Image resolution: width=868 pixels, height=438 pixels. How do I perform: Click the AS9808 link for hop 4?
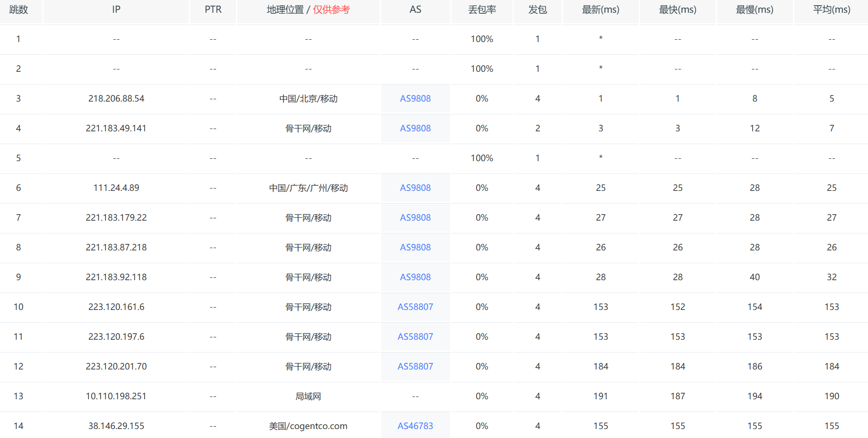tap(415, 128)
